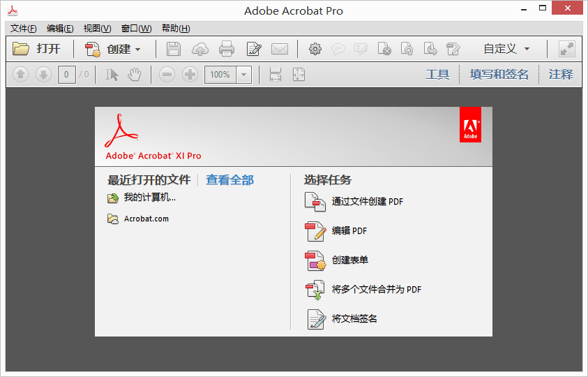
Task: Click the 选择任务 heading
Action: [x=327, y=180]
